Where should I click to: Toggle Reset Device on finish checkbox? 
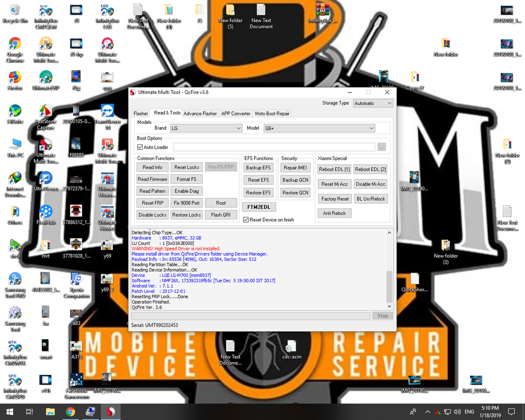(246, 220)
